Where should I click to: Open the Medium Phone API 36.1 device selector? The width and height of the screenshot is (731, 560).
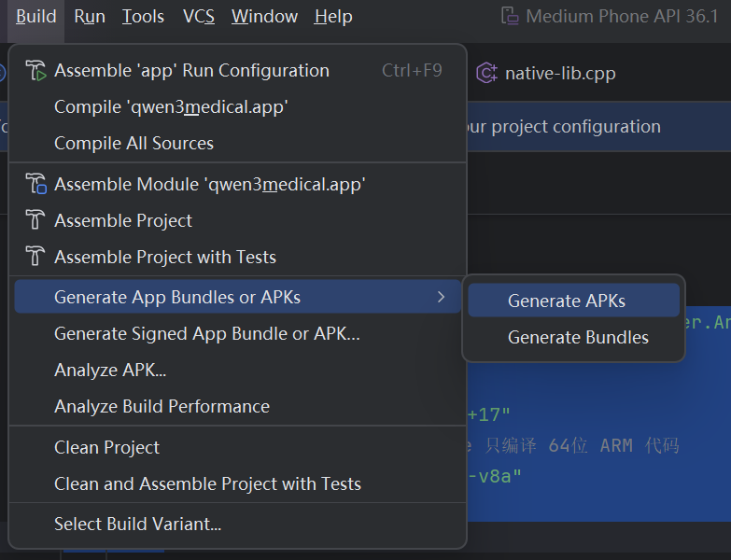[x=610, y=16]
